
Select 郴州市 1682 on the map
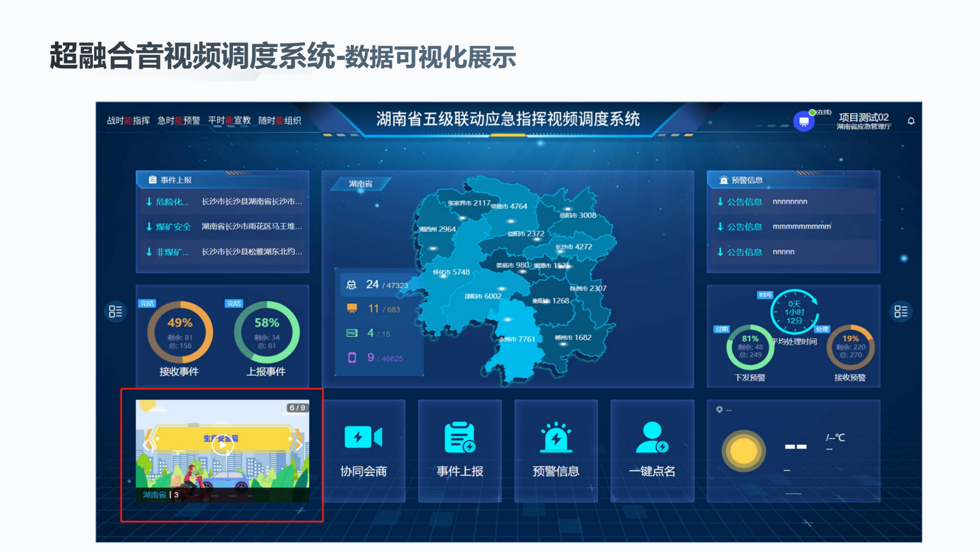[573, 338]
